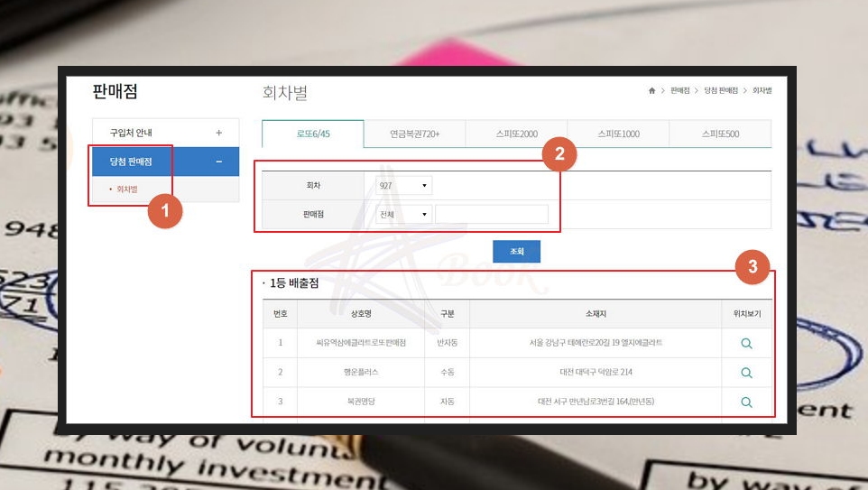Viewport: 868px width, 490px height.
Task: Switch to the 스피또2000 tab
Action: click(516, 134)
